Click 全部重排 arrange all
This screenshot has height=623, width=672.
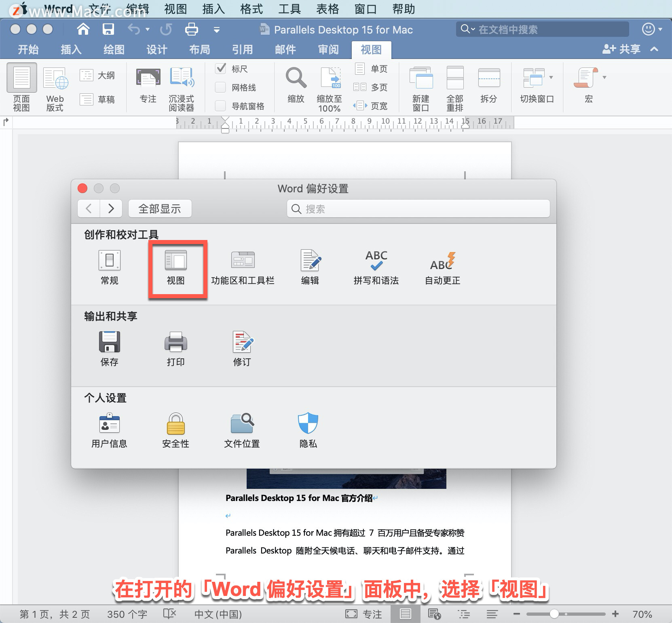(x=455, y=88)
